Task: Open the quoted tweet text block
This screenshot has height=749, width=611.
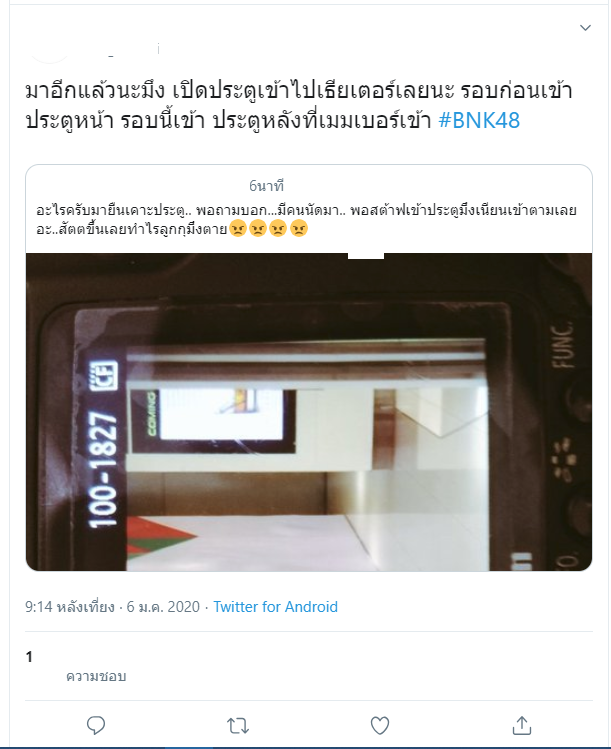Action: 307,219
